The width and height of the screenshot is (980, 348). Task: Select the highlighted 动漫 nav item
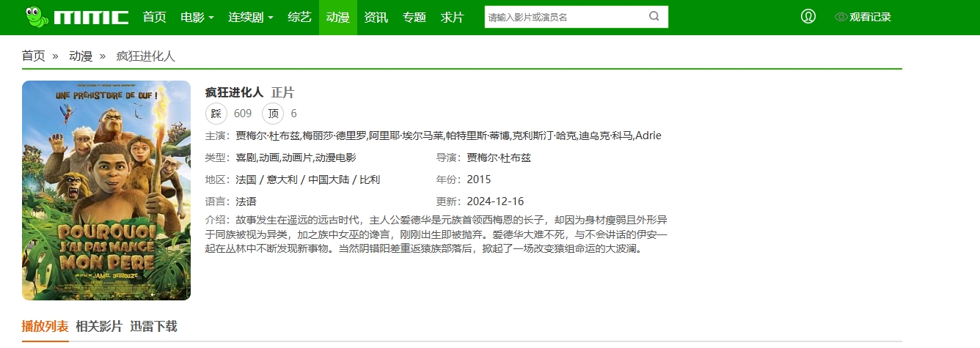[338, 17]
